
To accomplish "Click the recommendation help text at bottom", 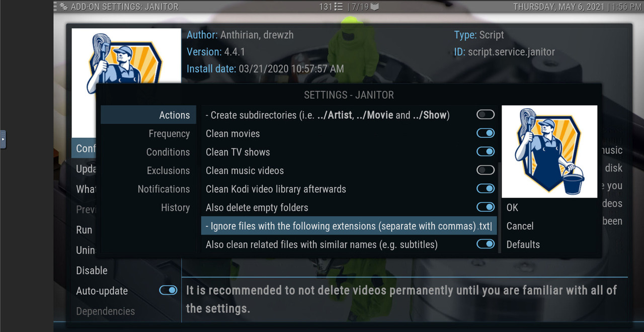I will [x=401, y=299].
